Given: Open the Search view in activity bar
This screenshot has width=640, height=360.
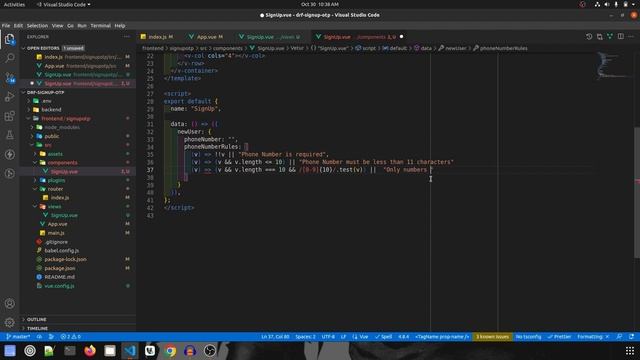Looking at the screenshot, I should 10,58.
